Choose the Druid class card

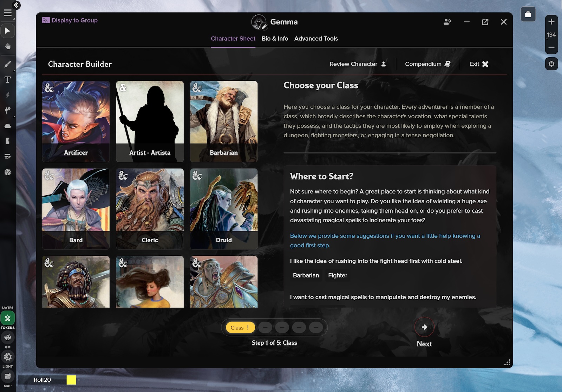click(x=224, y=209)
